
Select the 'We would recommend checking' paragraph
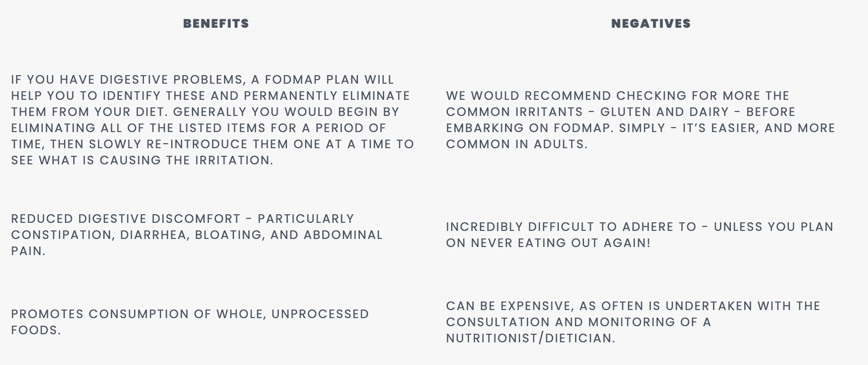coord(640,119)
